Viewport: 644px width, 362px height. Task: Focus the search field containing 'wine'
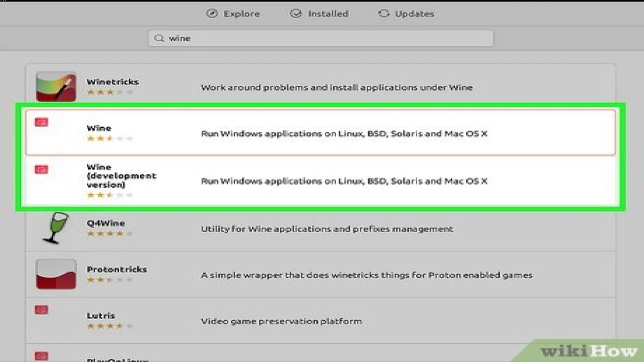click(x=321, y=38)
